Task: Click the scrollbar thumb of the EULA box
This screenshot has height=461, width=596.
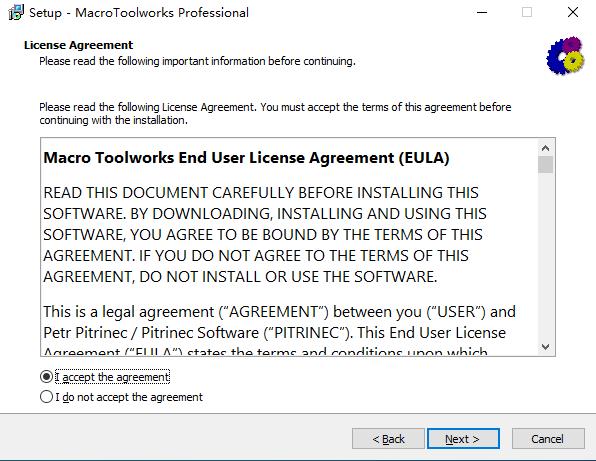Action: (545, 165)
